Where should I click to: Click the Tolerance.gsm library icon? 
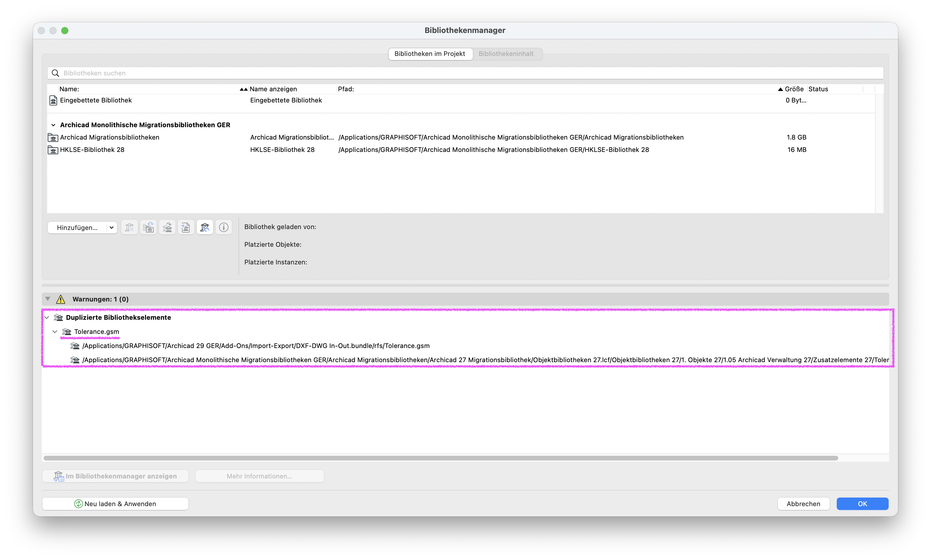[x=67, y=332]
